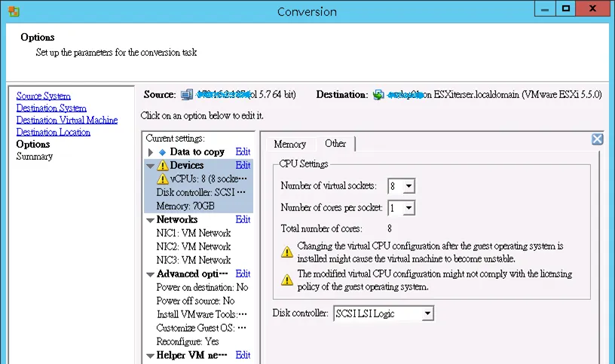Select Power off source: No entry

(195, 301)
